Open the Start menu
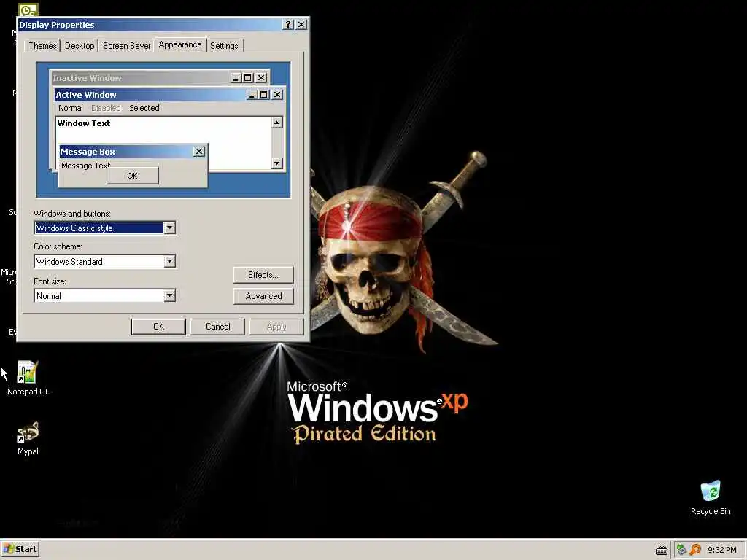This screenshot has width=747, height=560. (20, 549)
